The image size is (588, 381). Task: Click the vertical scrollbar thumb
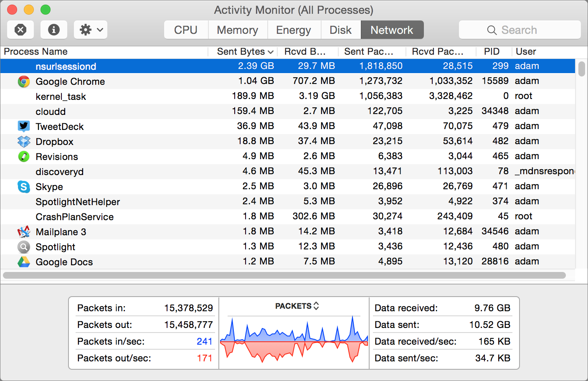pos(582,69)
